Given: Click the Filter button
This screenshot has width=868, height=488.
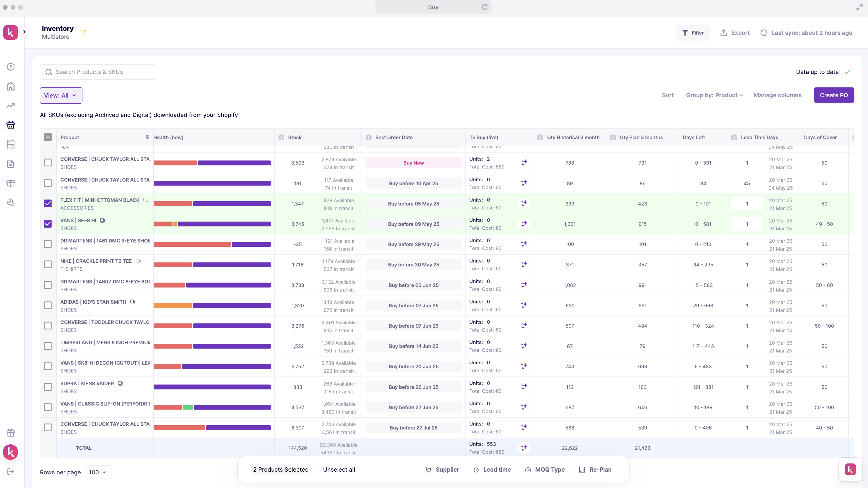Looking at the screenshot, I should click(x=693, y=33).
